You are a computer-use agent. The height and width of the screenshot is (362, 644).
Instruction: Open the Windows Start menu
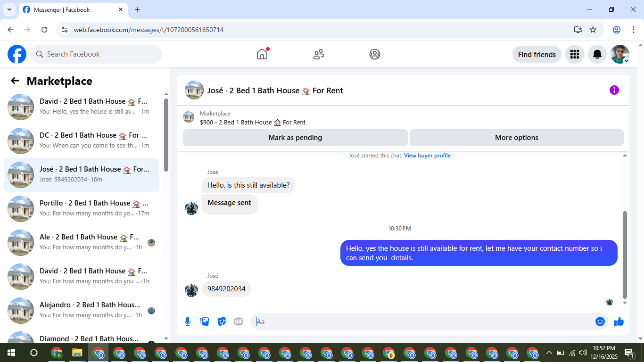click(11, 353)
